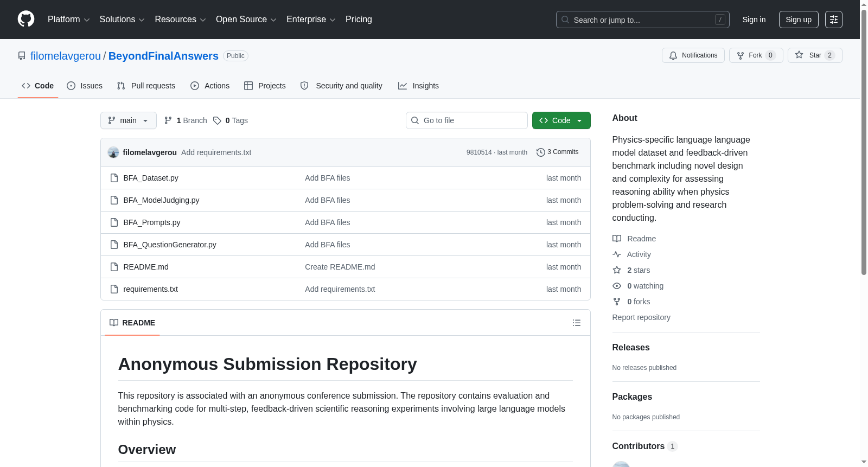Click the Report repository link
The image size is (868, 467).
[x=641, y=317]
